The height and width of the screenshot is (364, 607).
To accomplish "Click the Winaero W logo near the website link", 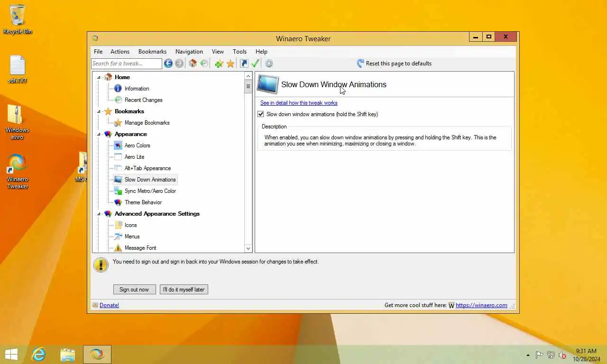I will pyautogui.click(x=451, y=306).
